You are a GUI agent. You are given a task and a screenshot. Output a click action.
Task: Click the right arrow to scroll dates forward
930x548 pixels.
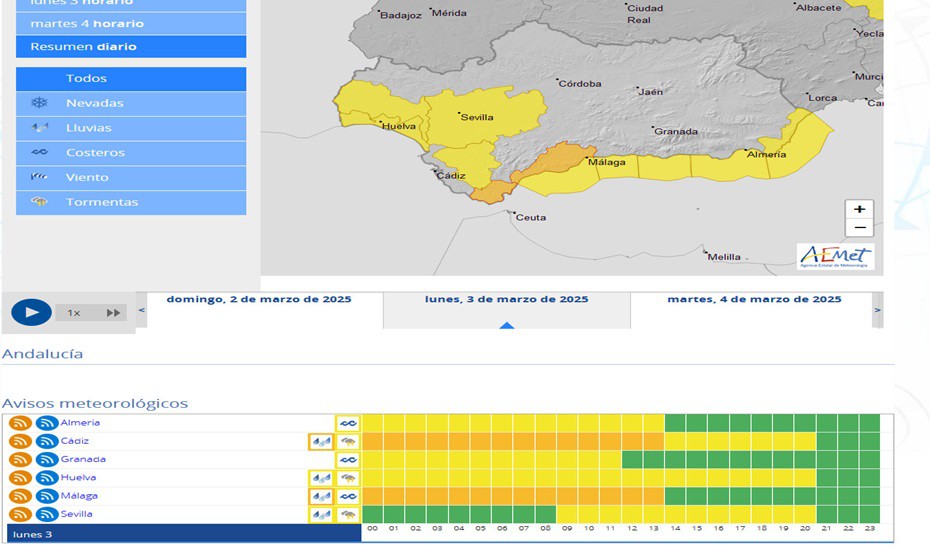[x=878, y=310]
